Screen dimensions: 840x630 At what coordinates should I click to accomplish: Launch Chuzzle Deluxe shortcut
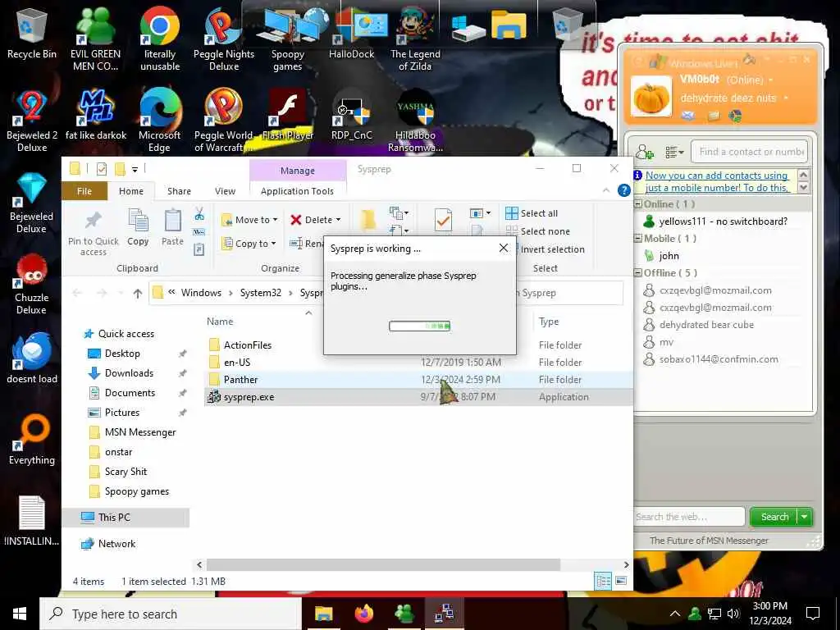[32, 284]
